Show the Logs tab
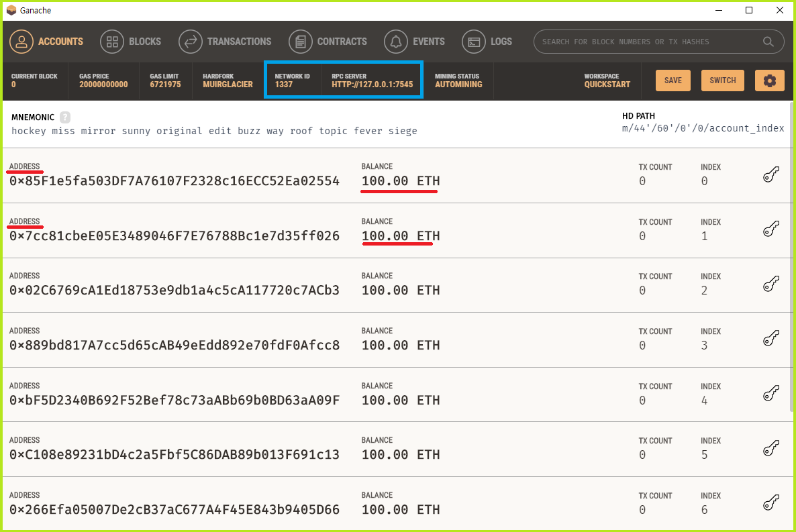The width and height of the screenshot is (796, 532). pos(487,42)
